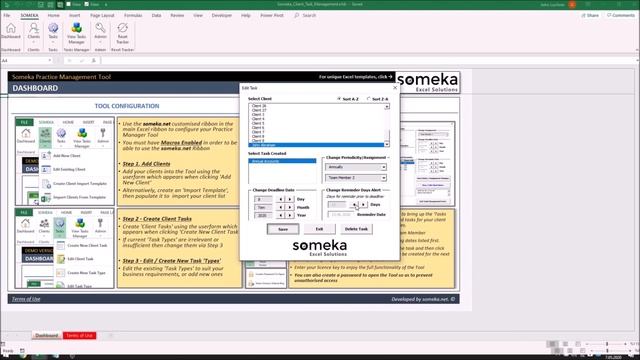Increase the deadline Day value
640x360 pixels.
click(x=289, y=199)
